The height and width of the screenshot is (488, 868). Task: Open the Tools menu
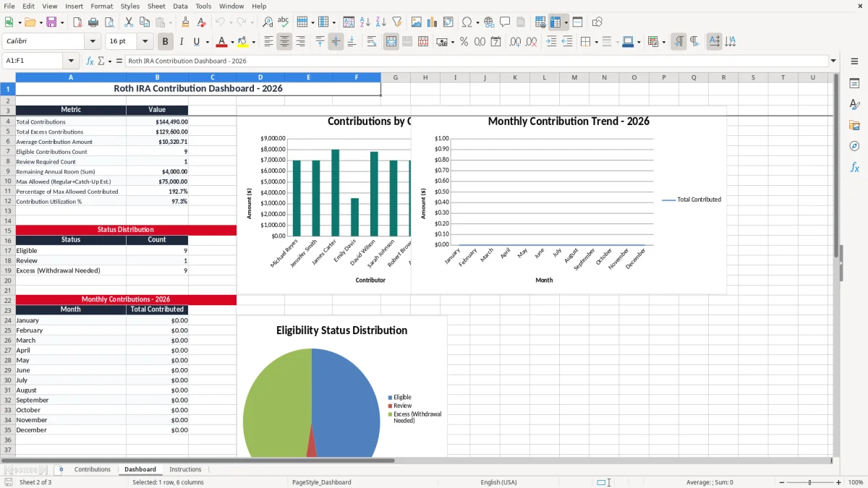[x=203, y=6]
